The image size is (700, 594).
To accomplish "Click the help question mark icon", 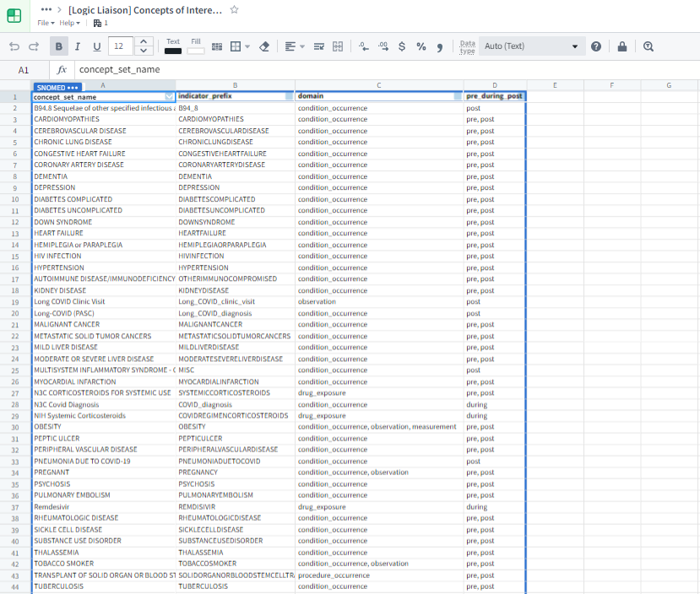I will click(596, 46).
